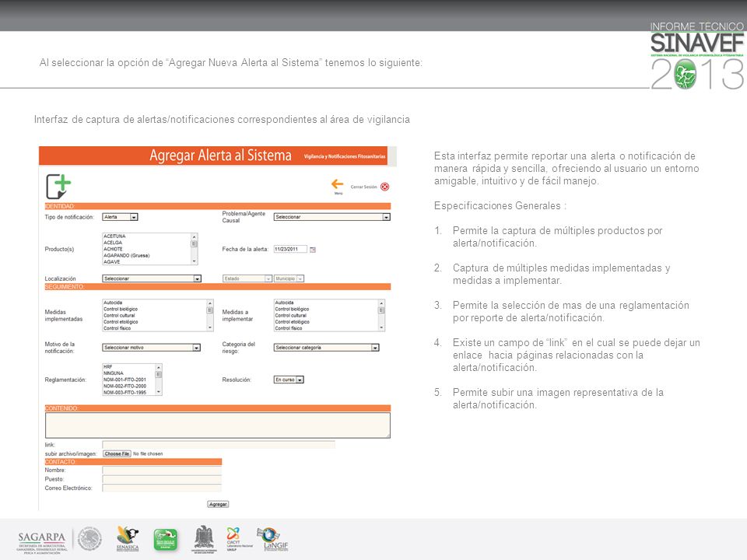Open the calendar picker beside alert date
The height and width of the screenshot is (560, 747).
[313, 250]
